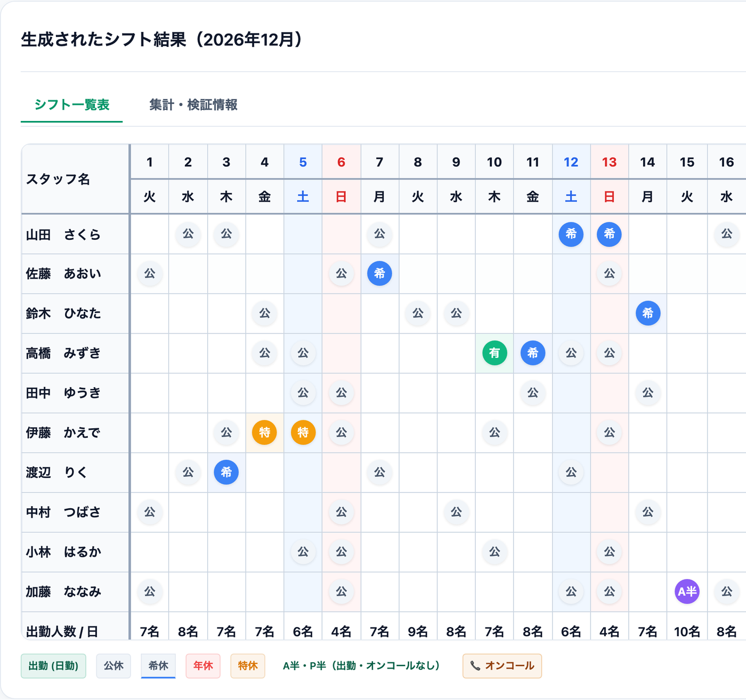Open the 集計・検証情報 tab
This screenshot has width=746, height=700.
pyautogui.click(x=193, y=105)
